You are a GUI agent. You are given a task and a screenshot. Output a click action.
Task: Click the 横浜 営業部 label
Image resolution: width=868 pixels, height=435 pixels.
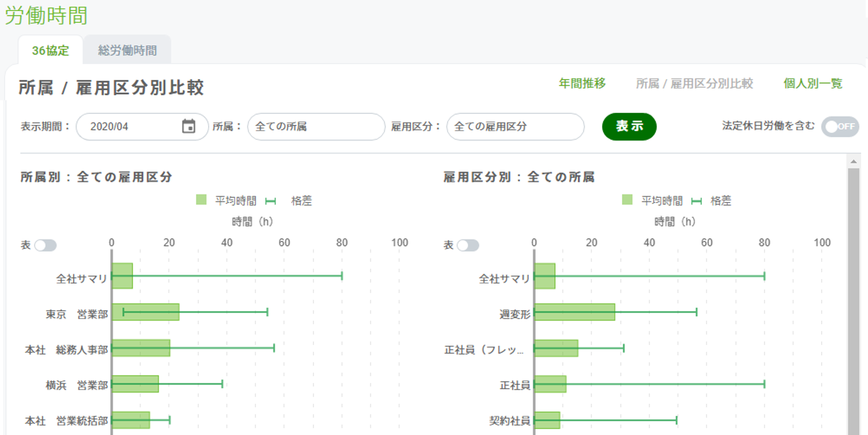click(x=77, y=385)
